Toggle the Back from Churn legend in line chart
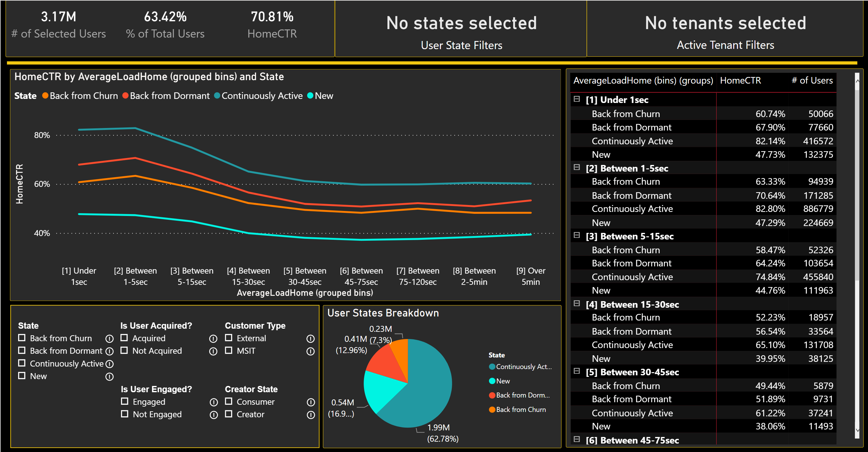 (x=80, y=95)
